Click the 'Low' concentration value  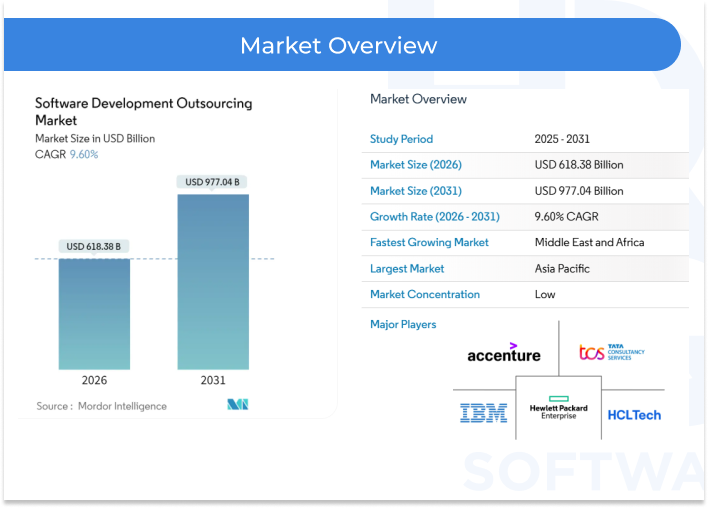(545, 294)
